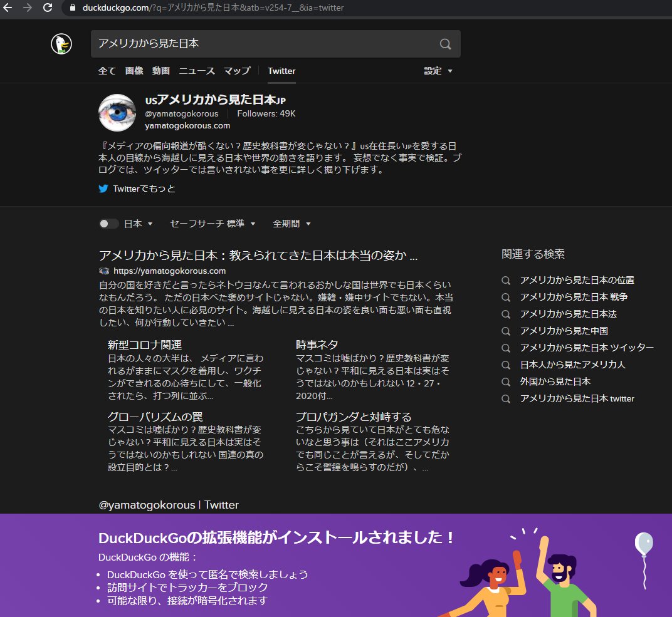
Task: Click search icon beside 日本人から見たアメリカ人
Action: 506,365
